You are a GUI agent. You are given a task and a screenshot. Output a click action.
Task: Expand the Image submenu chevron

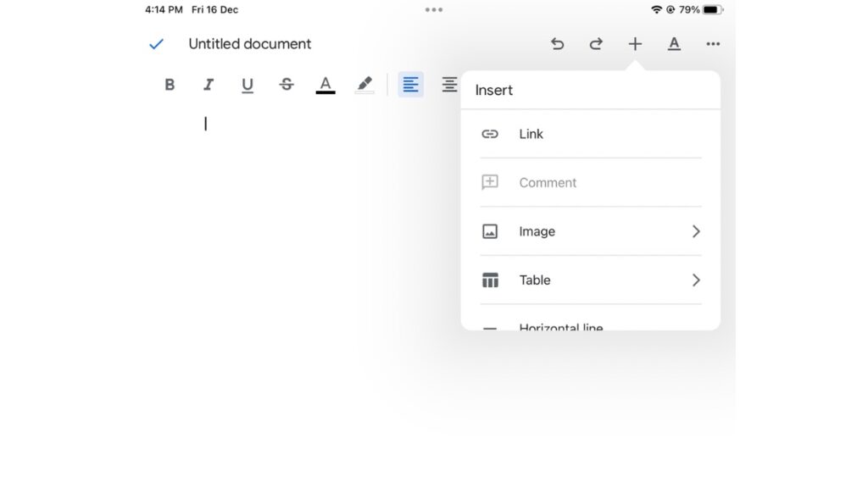(x=696, y=231)
